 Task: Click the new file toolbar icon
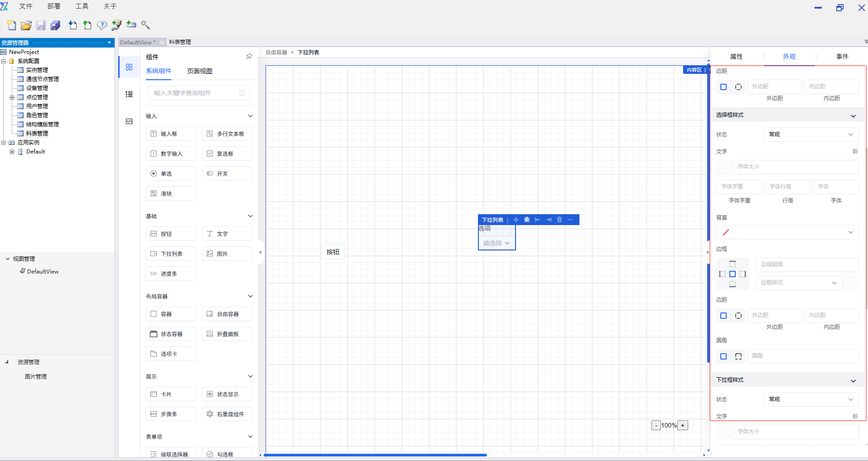click(x=11, y=25)
